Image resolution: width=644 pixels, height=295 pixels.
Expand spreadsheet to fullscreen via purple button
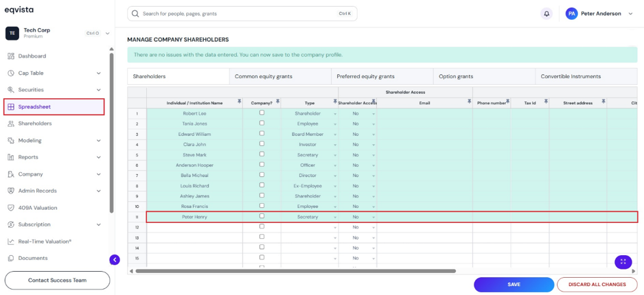[x=623, y=262]
